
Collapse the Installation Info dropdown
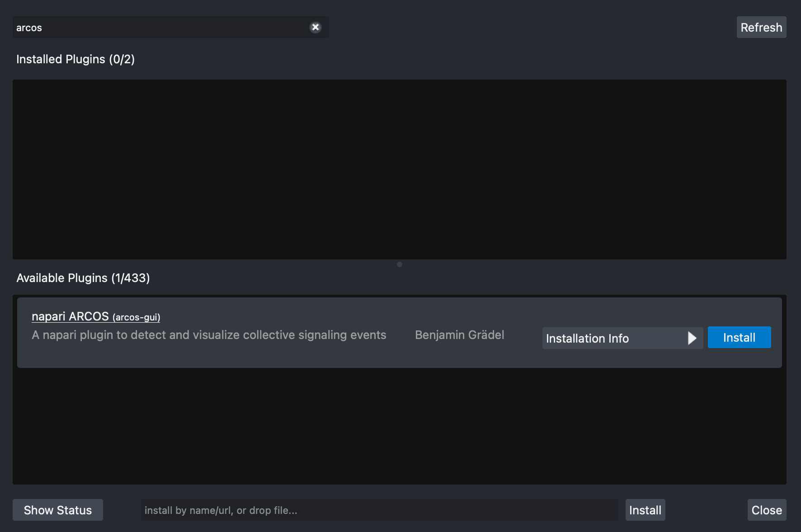pyautogui.click(x=622, y=338)
